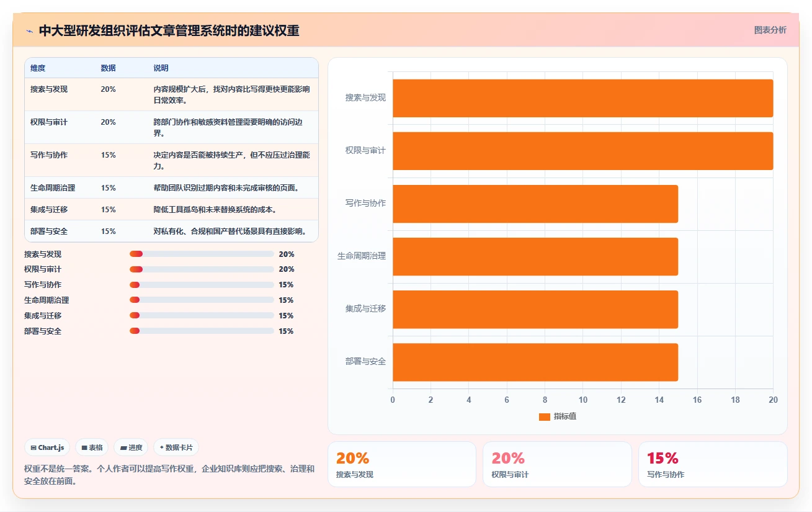Click the description starting 跨部门协作
The height and width of the screenshot is (512, 812).
click(228, 128)
